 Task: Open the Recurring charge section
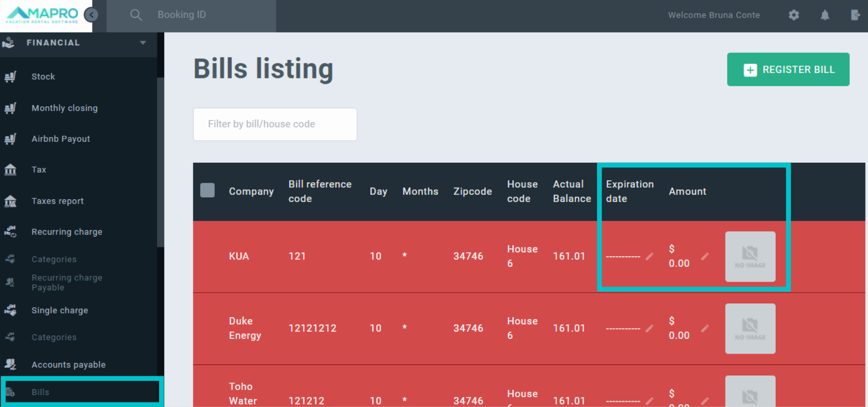pyautogui.click(x=66, y=232)
